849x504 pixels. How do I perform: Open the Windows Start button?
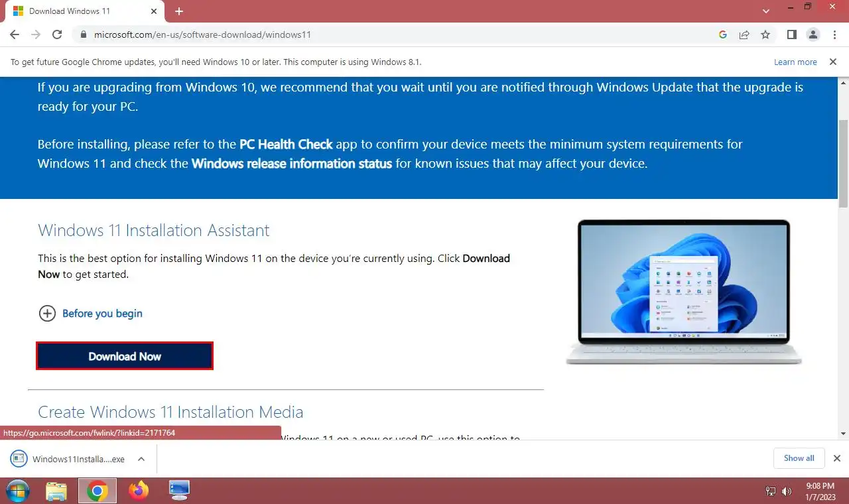click(18, 491)
